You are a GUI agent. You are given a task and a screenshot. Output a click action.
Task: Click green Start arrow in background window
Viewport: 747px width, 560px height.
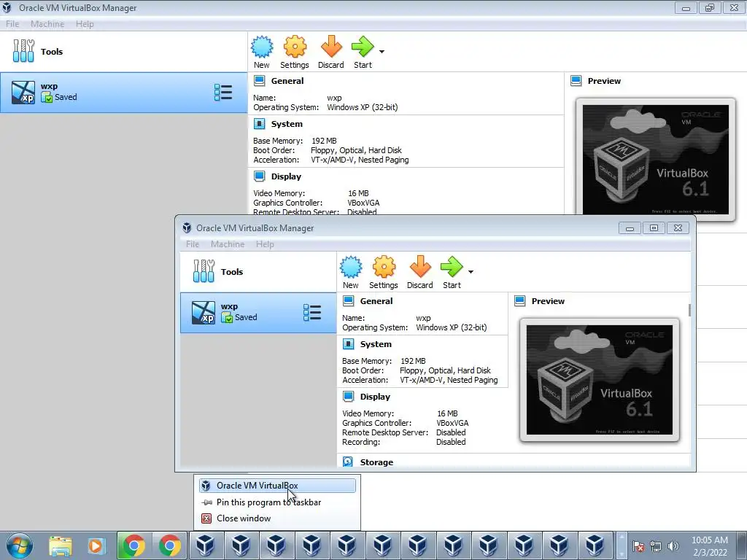[363, 47]
